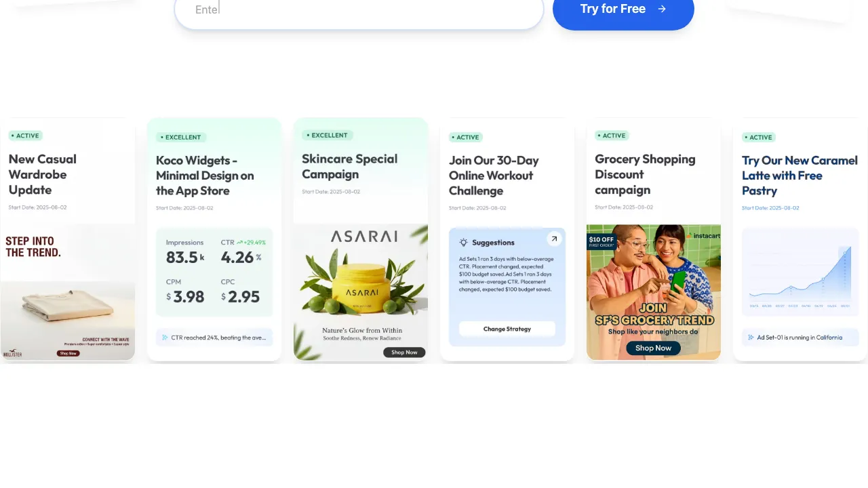Screen dimensions: 868x488
Task: Open the Suggestions card via its arrow icon
Action: (x=553, y=239)
